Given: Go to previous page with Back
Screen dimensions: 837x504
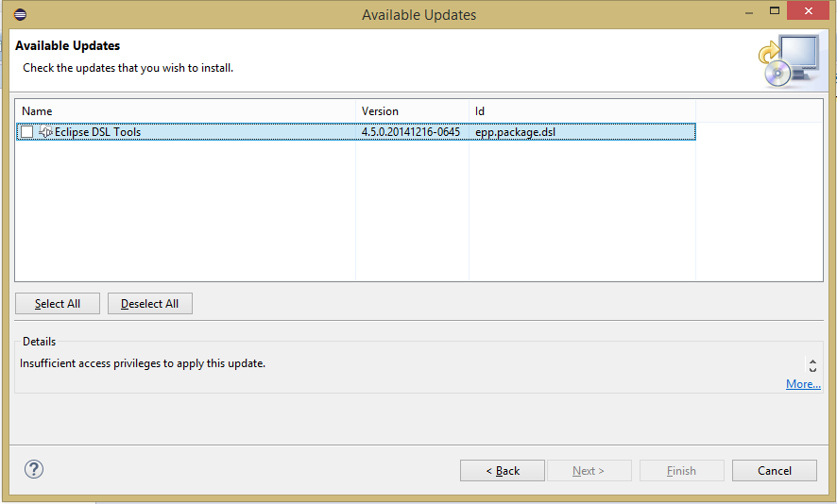Looking at the screenshot, I should click(x=503, y=470).
